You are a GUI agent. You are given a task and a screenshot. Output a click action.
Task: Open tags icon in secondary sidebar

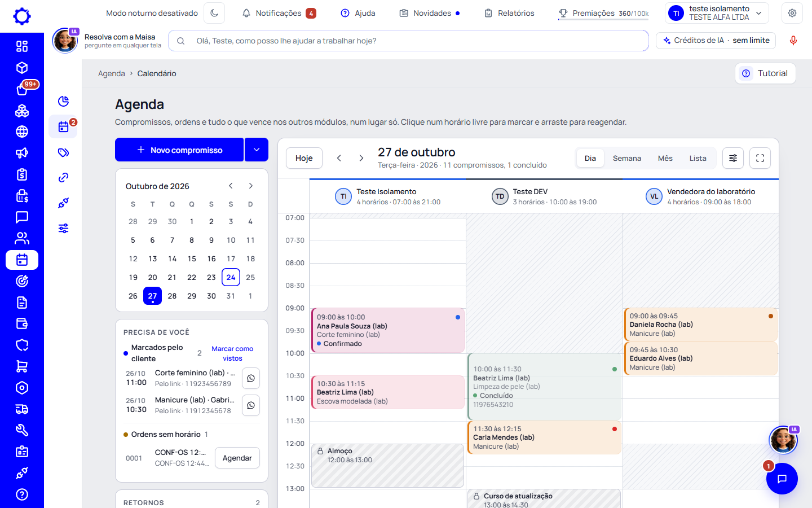[x=64, y=152]
